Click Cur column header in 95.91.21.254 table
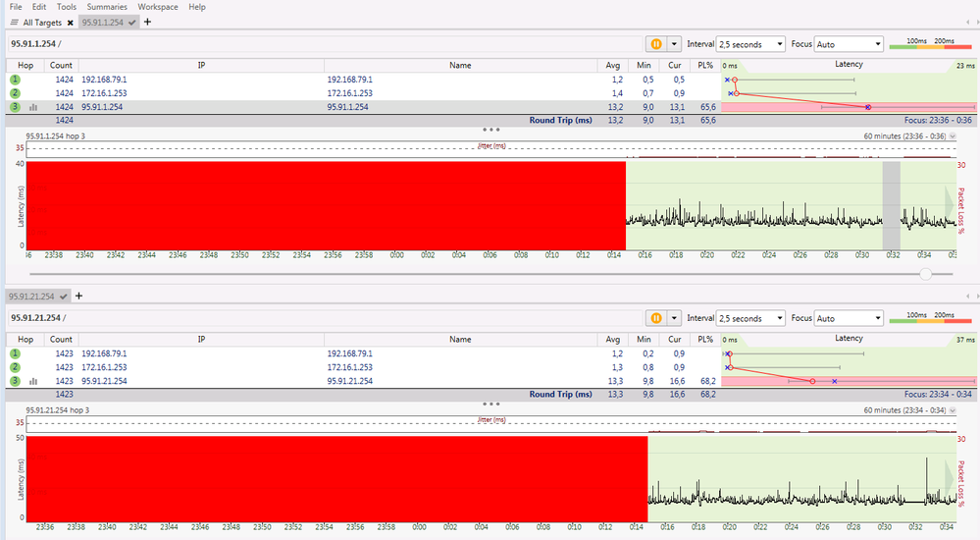Image resolution: width=980 pixels, height=540 pixels. pyautogui.click(x=674, y=339)
